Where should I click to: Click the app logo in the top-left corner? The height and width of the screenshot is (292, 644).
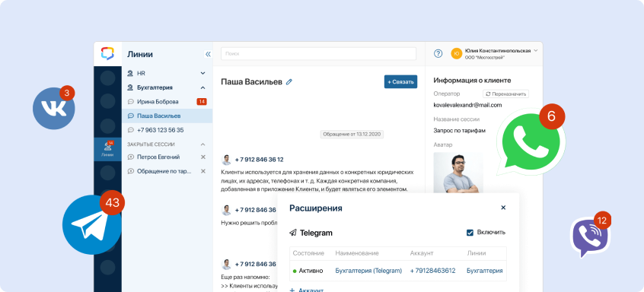tap(107, 54)
